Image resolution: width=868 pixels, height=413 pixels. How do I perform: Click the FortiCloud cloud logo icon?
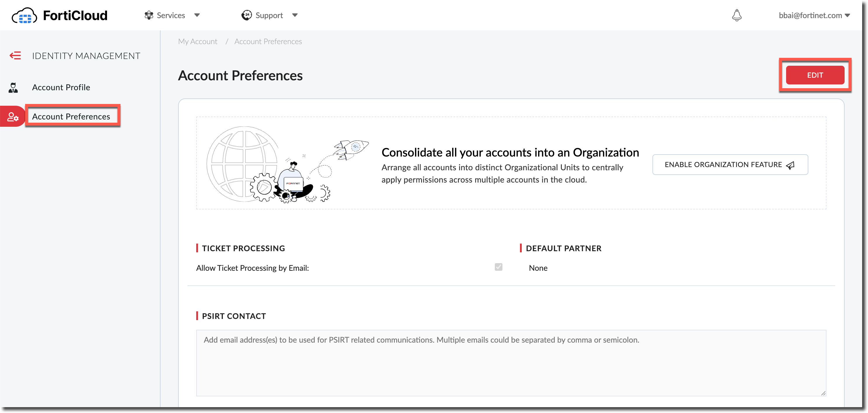pos(24,15)
